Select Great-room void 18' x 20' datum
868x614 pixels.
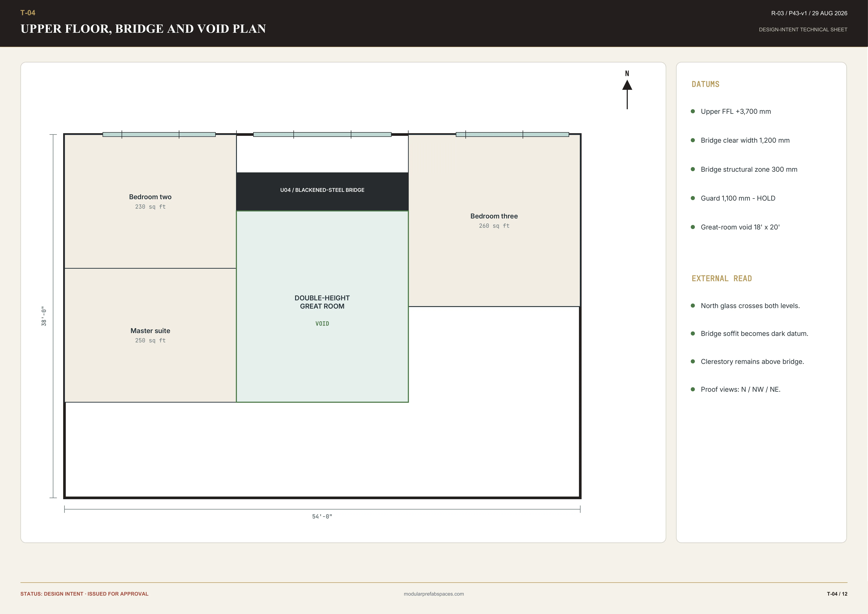point(740,227)
